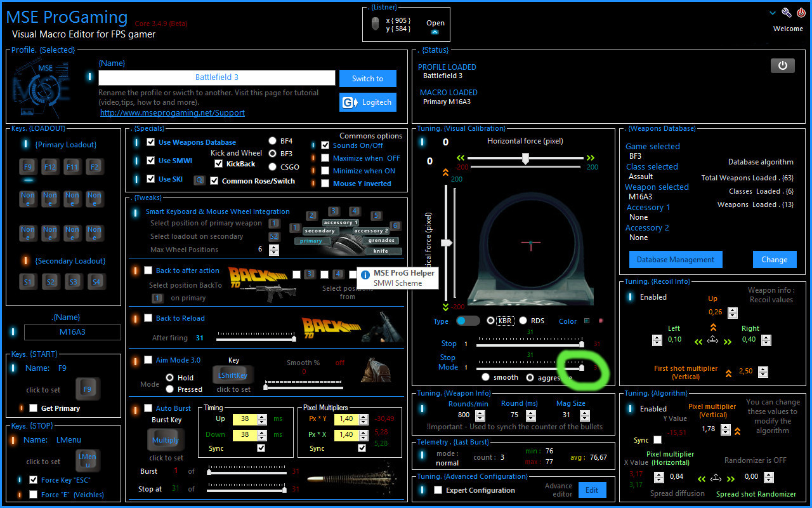Check the Expert Configuration box
The height and width of the screenshot is (508, 812).
(438, 490)
